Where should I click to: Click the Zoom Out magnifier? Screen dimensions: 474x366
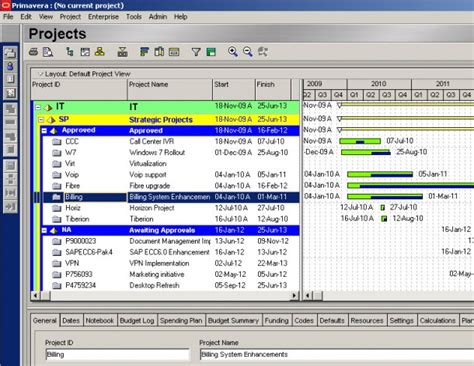(248, 52)
